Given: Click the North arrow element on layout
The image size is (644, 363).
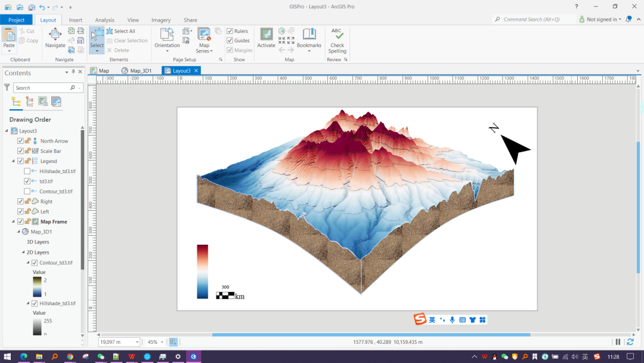Looking at the screenshot, I should [510, 143].
